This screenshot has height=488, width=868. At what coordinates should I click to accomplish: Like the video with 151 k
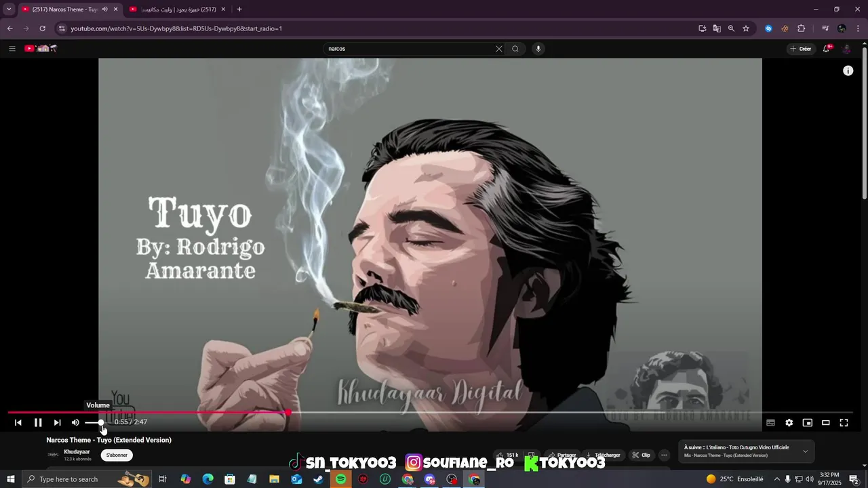[508, 455]
